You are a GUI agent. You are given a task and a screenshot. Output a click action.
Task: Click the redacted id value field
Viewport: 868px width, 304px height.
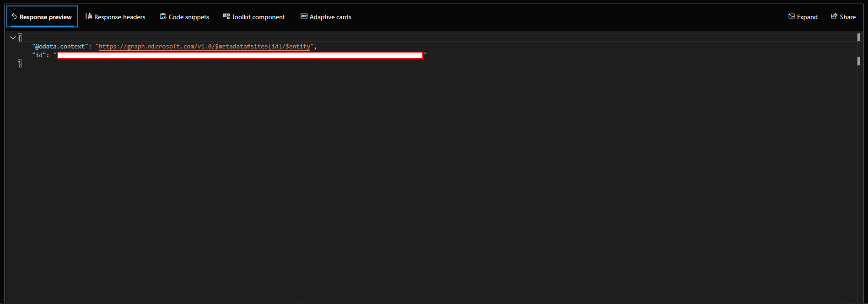pyautogui.click(x=240, y=55)
